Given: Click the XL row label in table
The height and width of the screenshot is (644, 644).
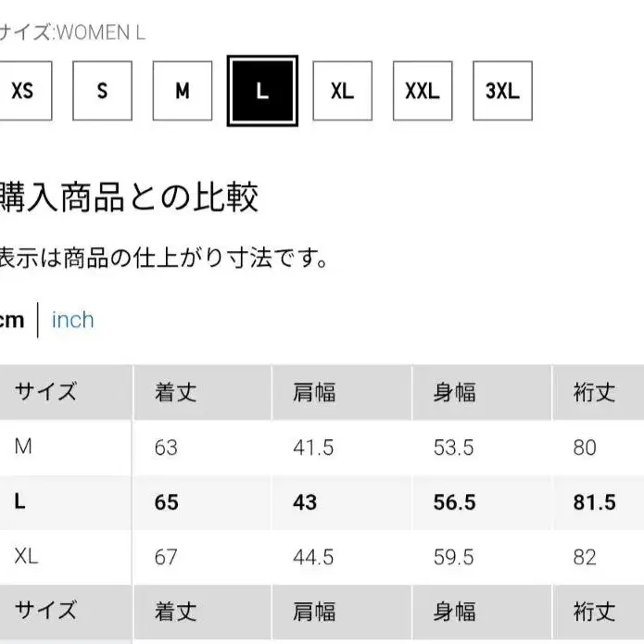Looking at the screenshot, I should (x=26, y=557).
